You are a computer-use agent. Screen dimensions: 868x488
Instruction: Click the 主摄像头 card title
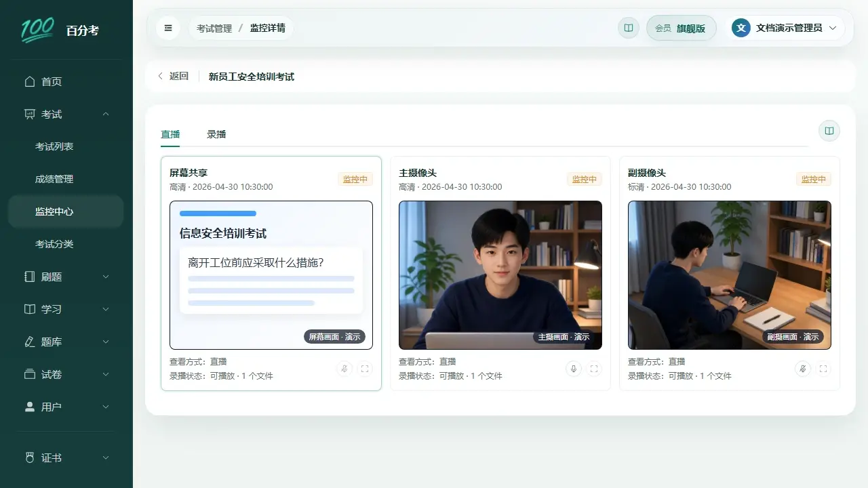coord(418,173)
